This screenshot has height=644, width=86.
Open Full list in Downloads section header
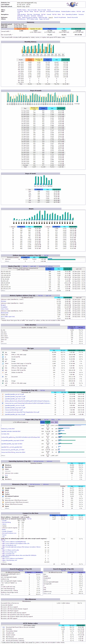(x=43, y=390)
